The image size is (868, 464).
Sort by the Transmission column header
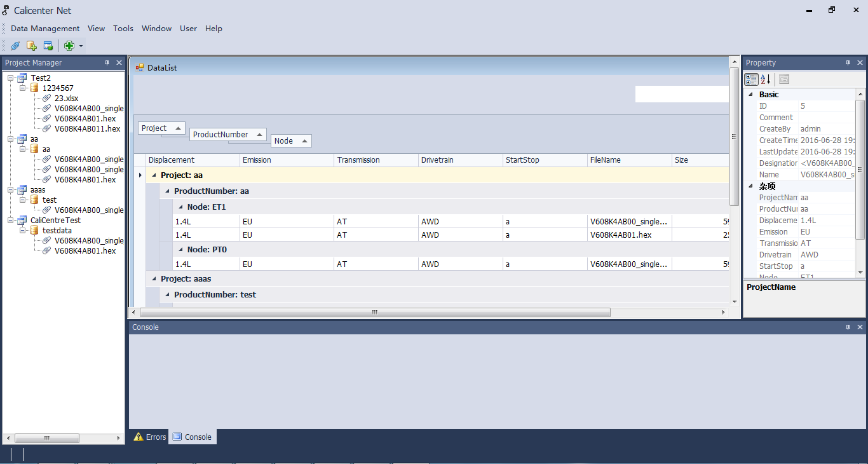click(358, 160)
